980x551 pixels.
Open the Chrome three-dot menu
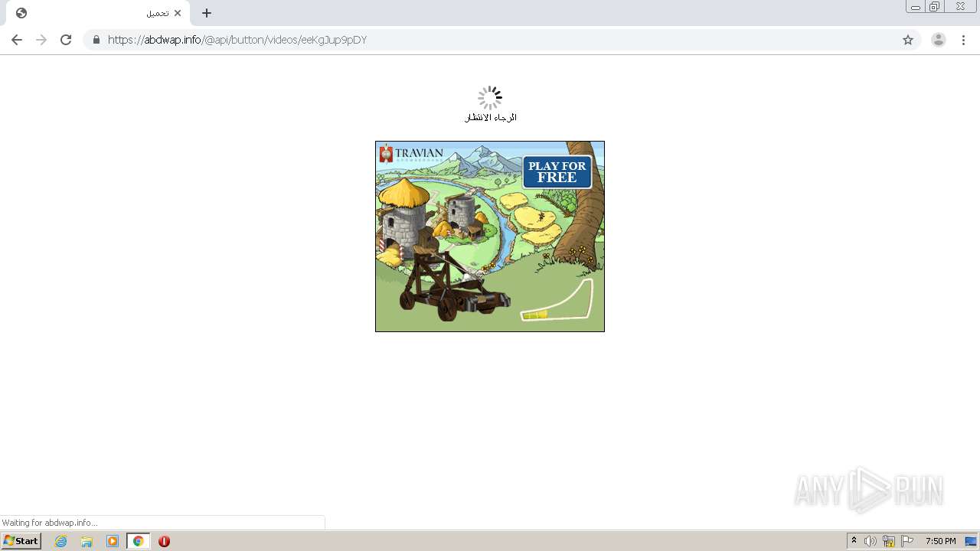[964, 40]
